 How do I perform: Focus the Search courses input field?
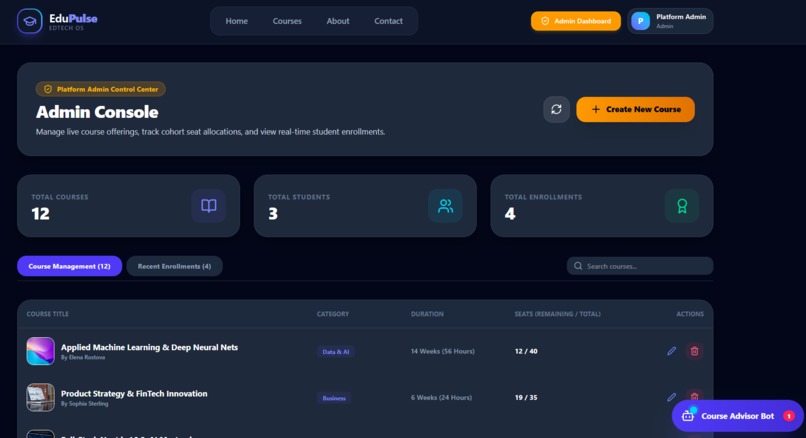pyautogui.click(x=640, y=266)
